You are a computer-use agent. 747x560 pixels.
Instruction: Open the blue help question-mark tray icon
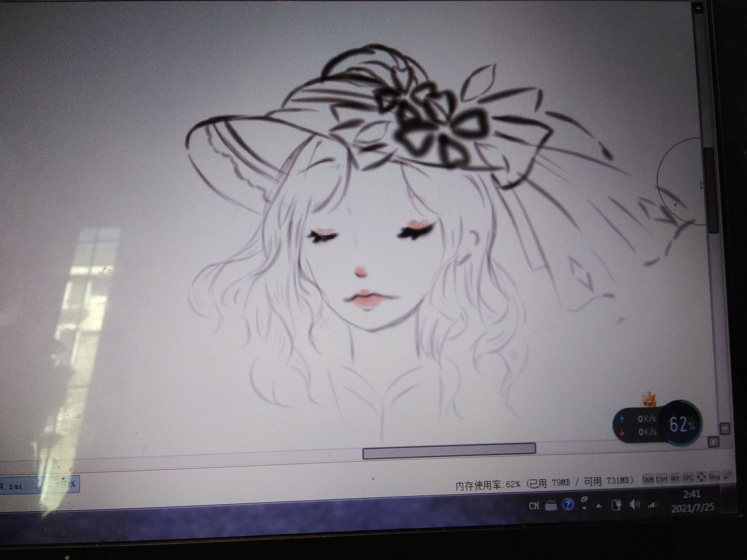pos(568,505)
